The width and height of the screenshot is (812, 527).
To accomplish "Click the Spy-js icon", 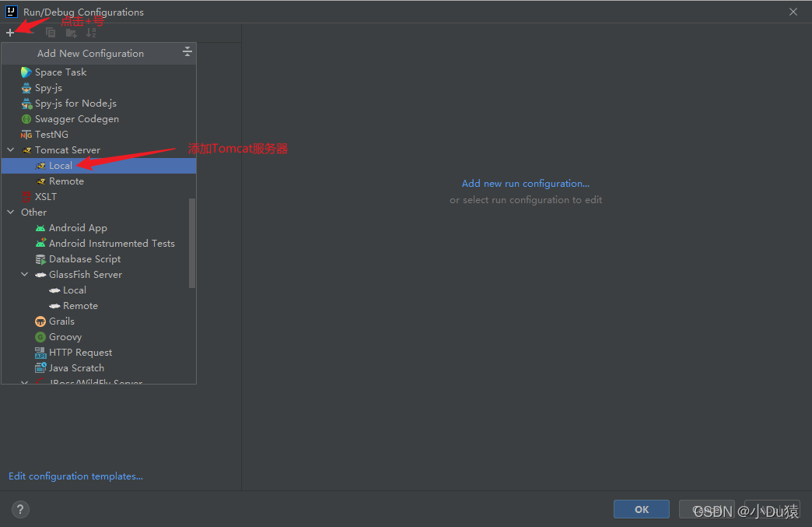I will click(x=26, y=88).
